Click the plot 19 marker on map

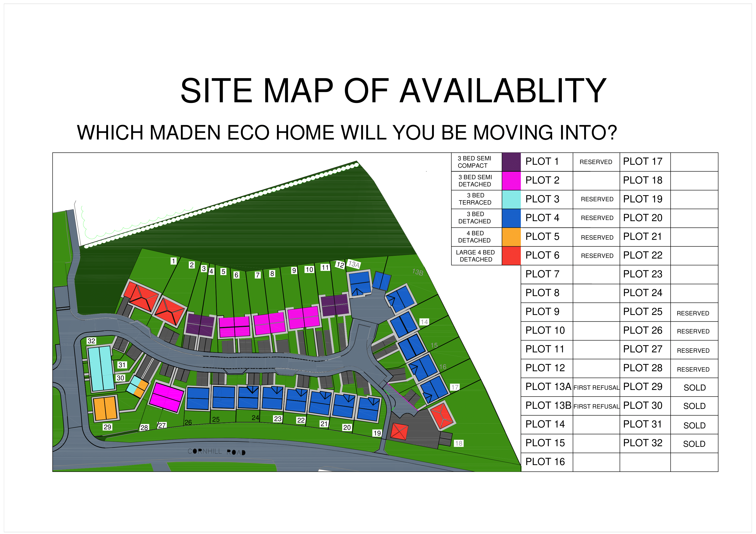pyautogui.click(x=377, y=433)
